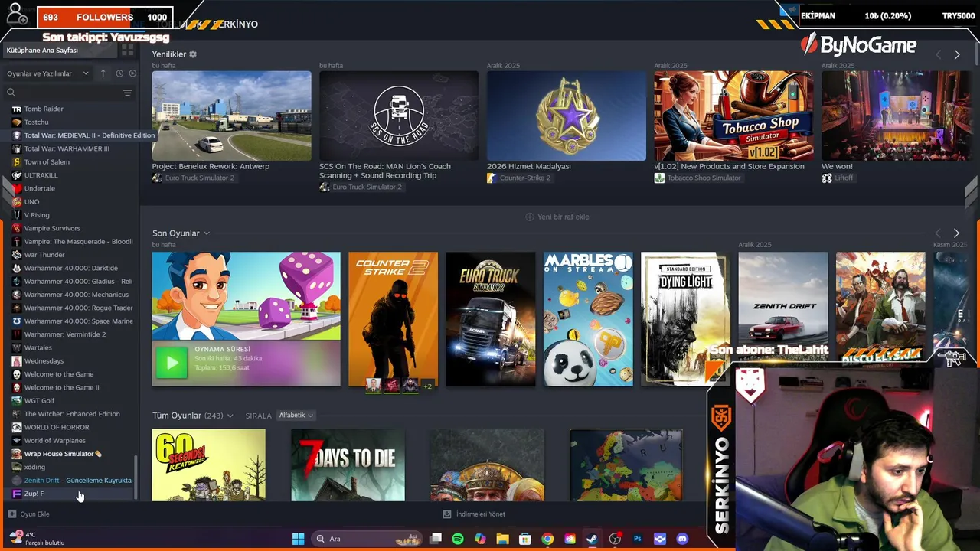
Task: Open the Yenilikler settings gear
Action: pyautogui.click(x=193, y=54)
